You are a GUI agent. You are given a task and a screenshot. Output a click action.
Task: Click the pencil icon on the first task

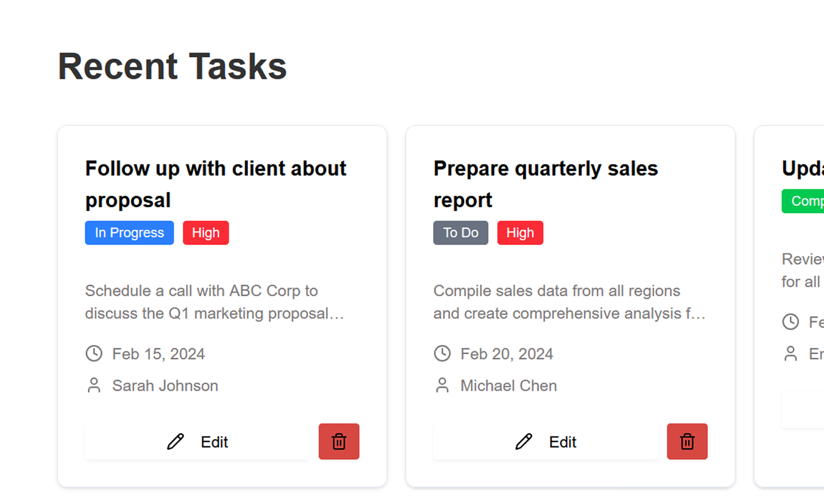click(x=175, y=442)
